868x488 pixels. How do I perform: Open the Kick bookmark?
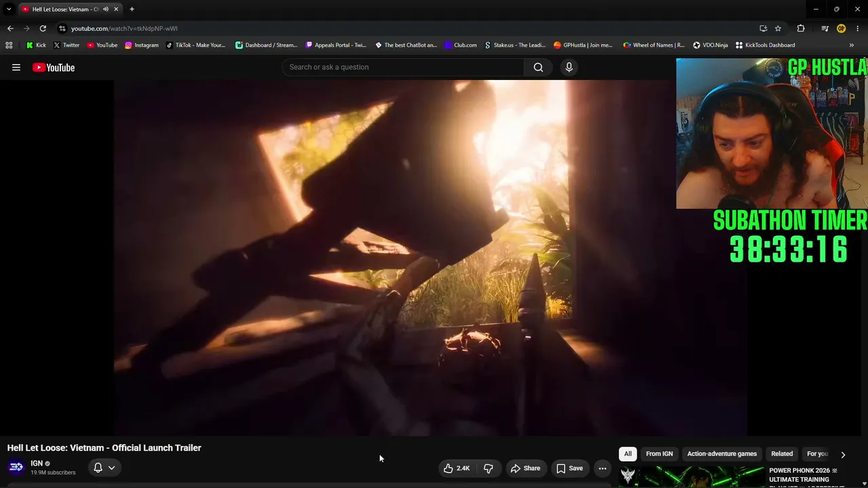(x=37, y=45)
